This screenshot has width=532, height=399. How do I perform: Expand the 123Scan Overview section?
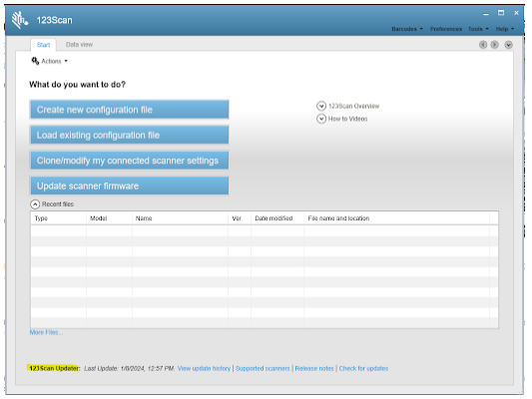click(321, 106)
